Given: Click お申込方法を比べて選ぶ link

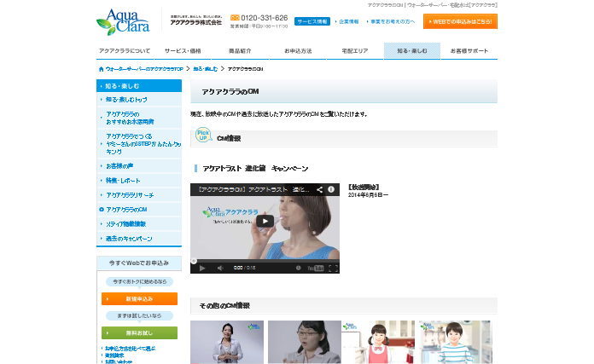Looking at the screenshot, I should click(130, 349).
